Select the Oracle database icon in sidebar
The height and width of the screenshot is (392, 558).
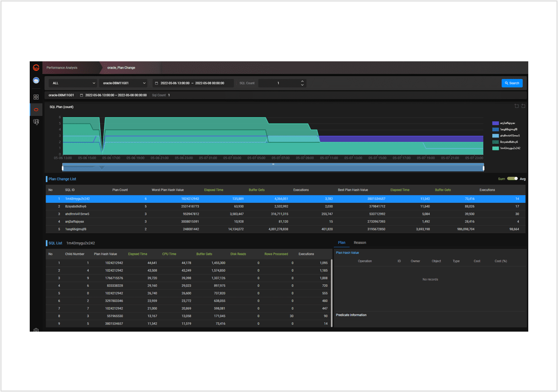point(36,110)
